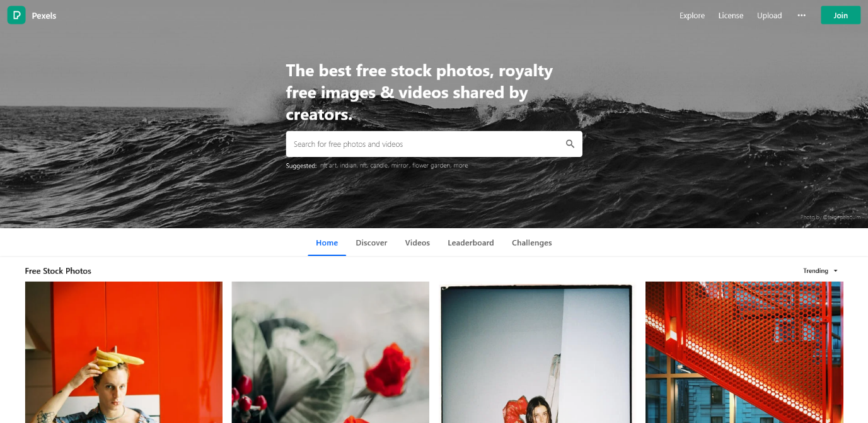Switch to the Discover tab

coord(371,243)
